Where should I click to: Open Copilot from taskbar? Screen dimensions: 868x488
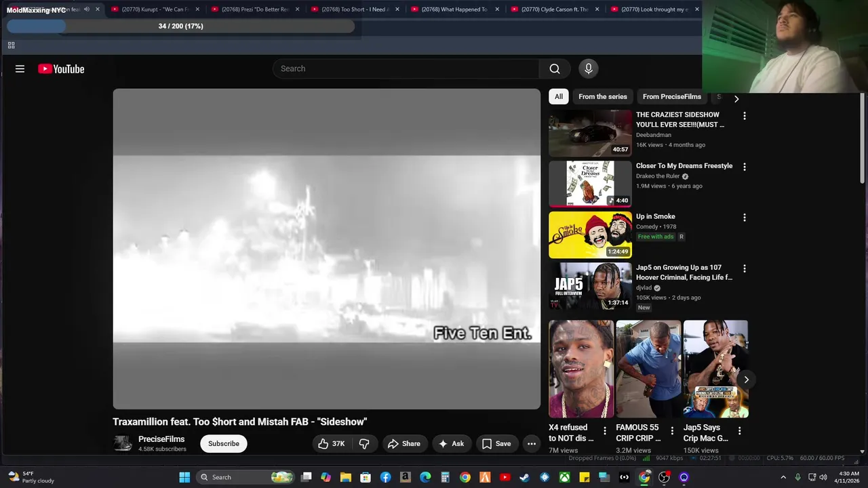tap(326, 477)
